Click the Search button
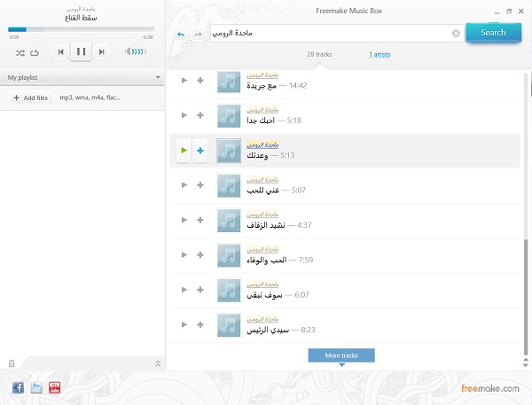The width and height of the screenshot is (532, 405). tap(493, 33)
